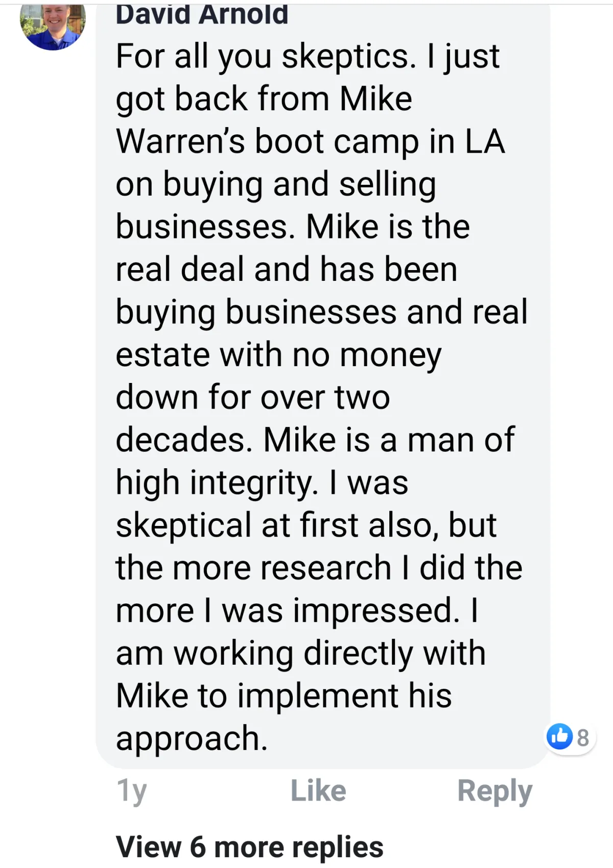The width and height of the screenshot is (613, 868).
Task: Open the 1y timestamp of the comment
Action: click(131, 792)
